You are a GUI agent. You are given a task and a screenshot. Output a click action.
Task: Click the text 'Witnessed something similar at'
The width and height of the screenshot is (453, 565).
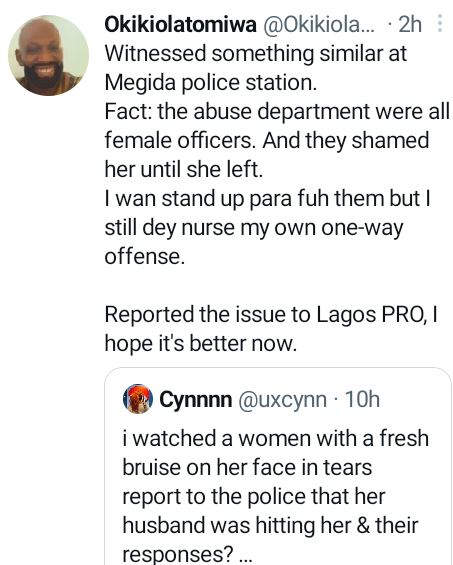[256, 54]
